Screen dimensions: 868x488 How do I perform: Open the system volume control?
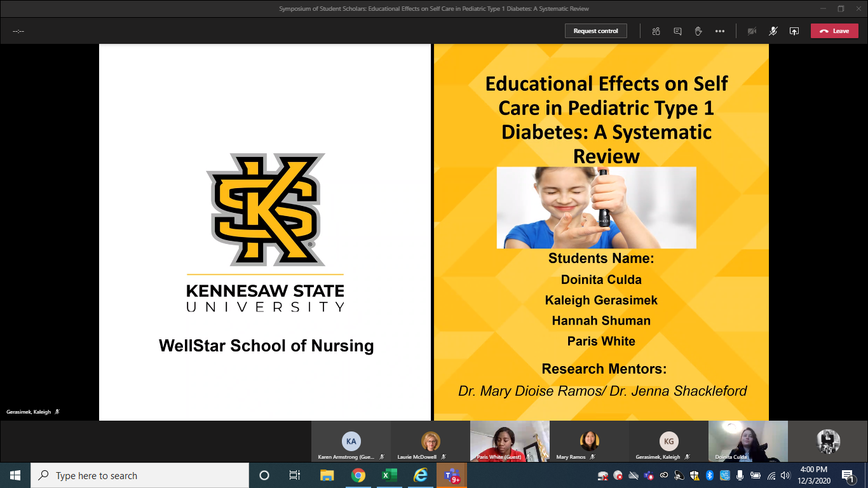click(x=785, y=475)
